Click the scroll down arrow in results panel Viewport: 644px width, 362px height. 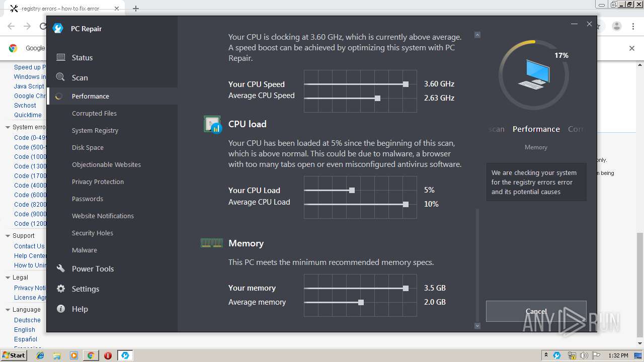[x=477, y=326]
